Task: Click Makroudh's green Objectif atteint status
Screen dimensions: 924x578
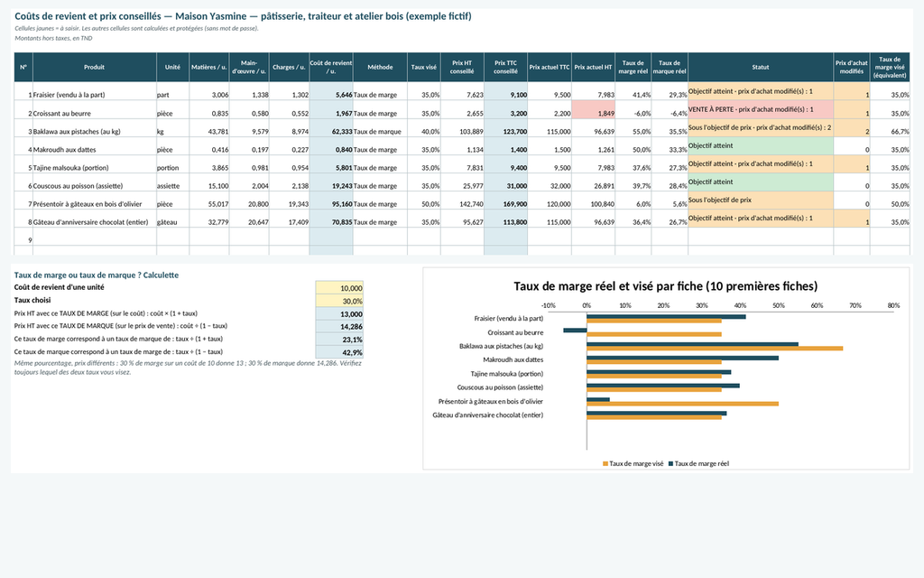Action: 760,146
